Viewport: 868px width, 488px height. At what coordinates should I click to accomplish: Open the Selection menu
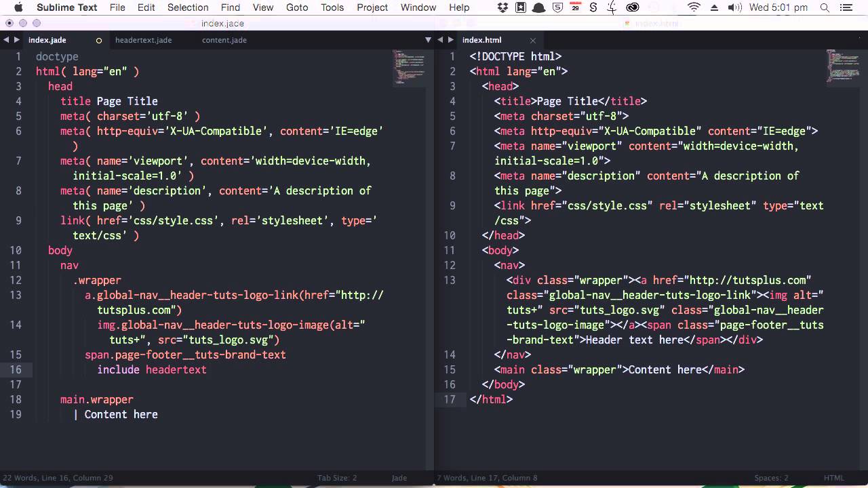(x=188, y=7)
